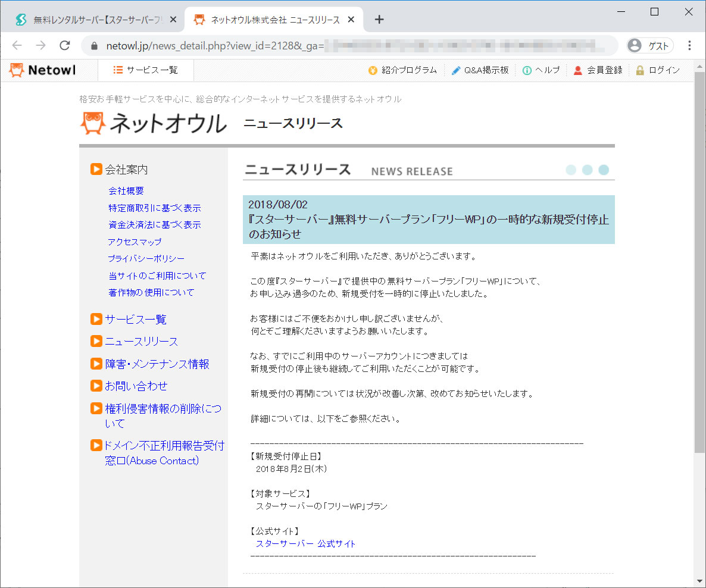Close the ネットオウル ニュースリリース tab

coord(351,20)
